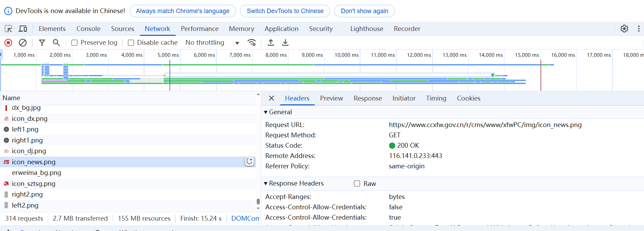Click Switch DevTools to Chinese button
Screen dimensions: 644x231
(285, 11)
